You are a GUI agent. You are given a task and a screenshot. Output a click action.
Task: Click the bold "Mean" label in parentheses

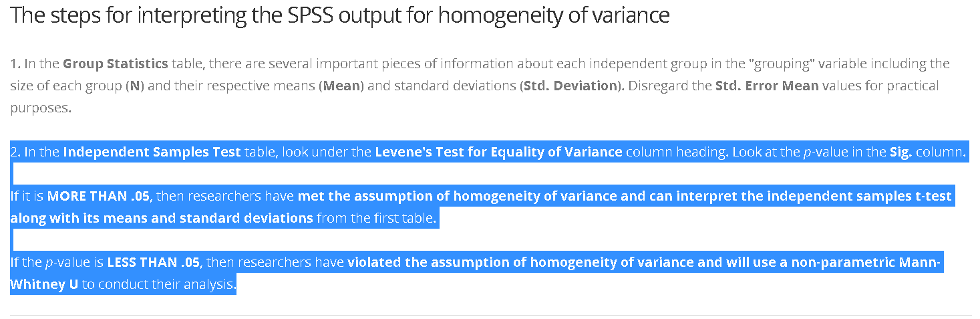pyautogui.click(x=341, y=86)
